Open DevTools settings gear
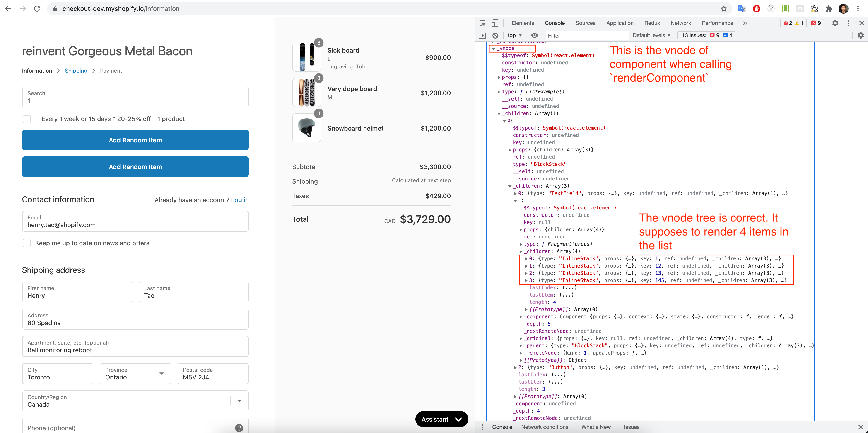The height and width of the screenshot is (433, 868). click(x=836, y=23)
